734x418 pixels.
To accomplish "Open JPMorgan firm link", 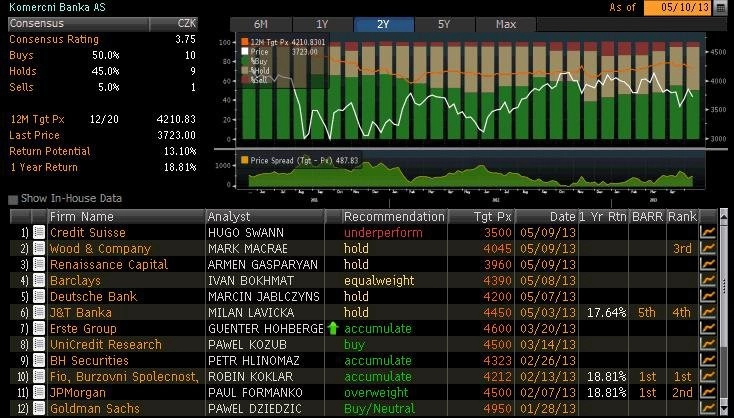I will pos(78,392).
